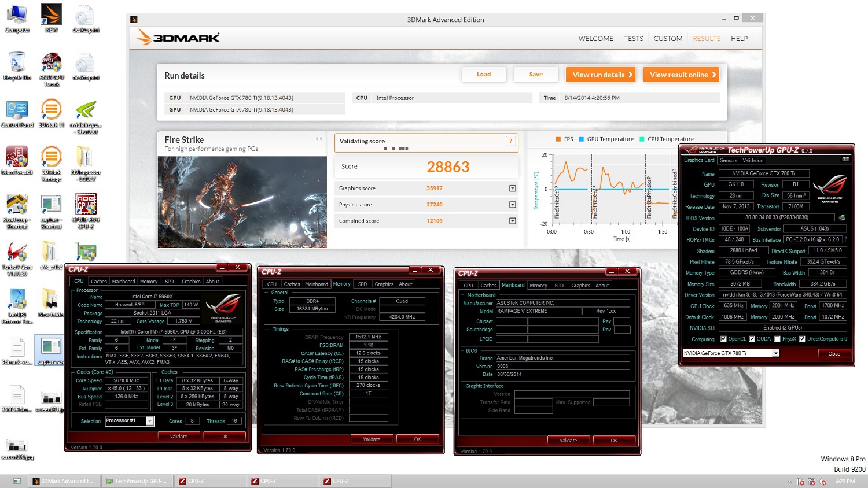868x488 pixels.
Task: Click View run details button
Action: [x=601, y=75]
